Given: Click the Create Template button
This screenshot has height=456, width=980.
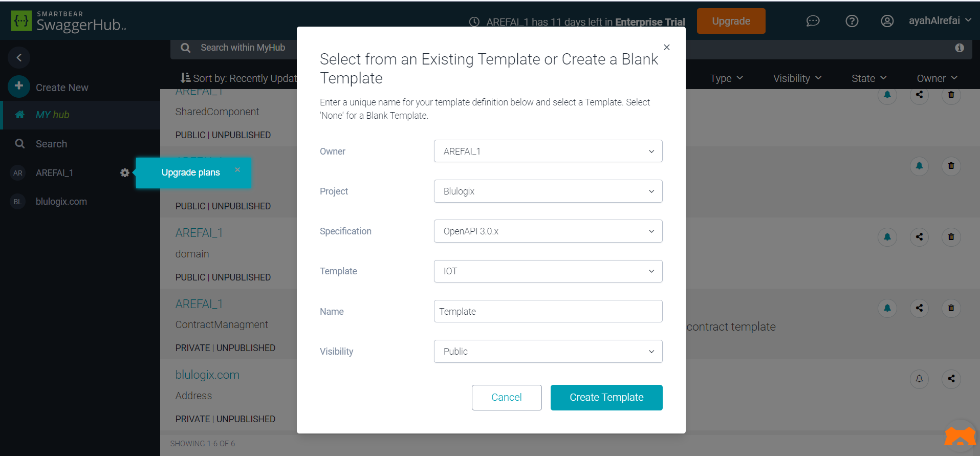Looking at the screenshot, I should [606, 398].
